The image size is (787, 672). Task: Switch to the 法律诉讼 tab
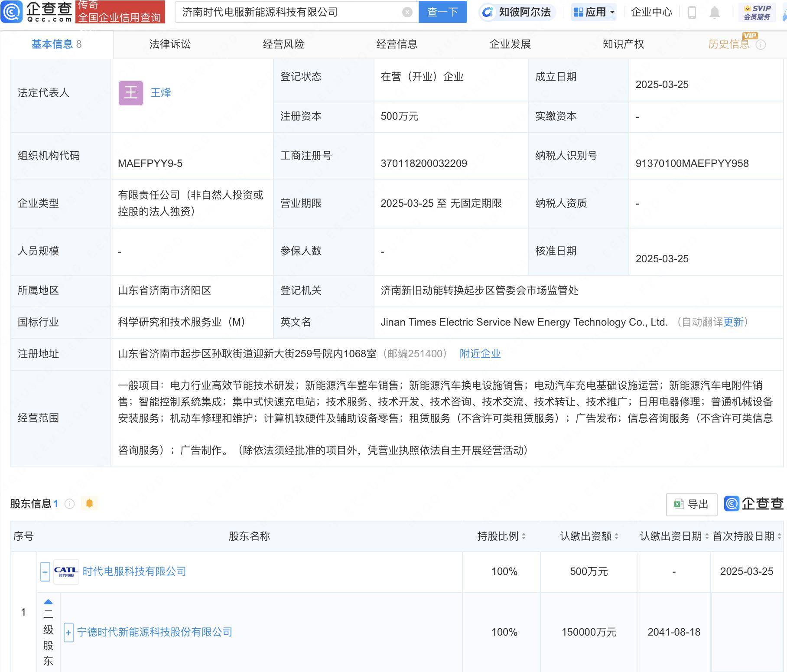pos(171,44)
